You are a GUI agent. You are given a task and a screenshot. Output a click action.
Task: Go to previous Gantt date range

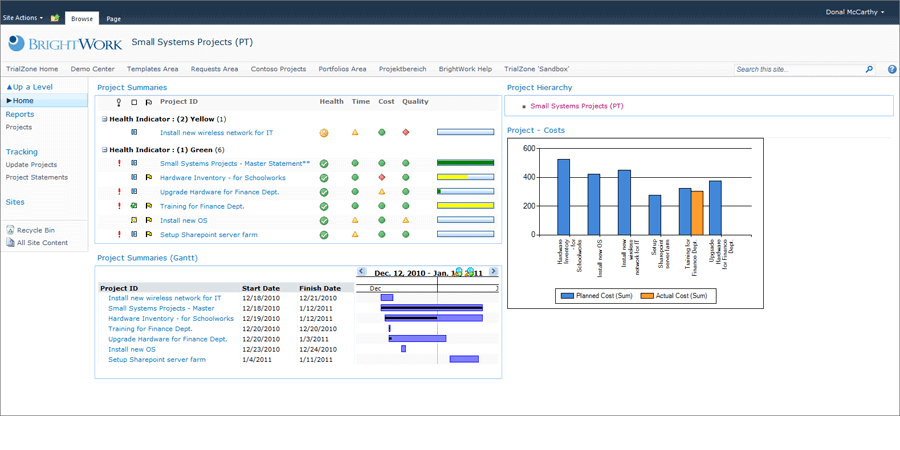click(362, 271)
